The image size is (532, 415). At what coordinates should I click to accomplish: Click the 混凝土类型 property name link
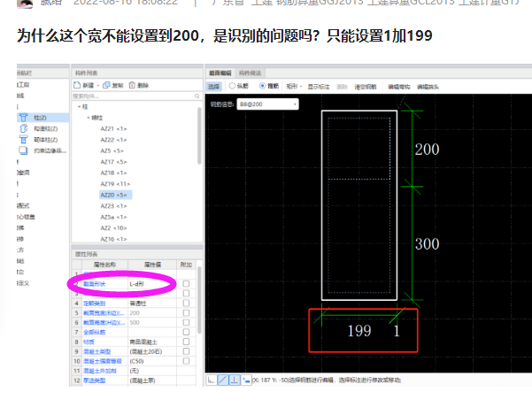pyautogui.click(x=97, y=351)
